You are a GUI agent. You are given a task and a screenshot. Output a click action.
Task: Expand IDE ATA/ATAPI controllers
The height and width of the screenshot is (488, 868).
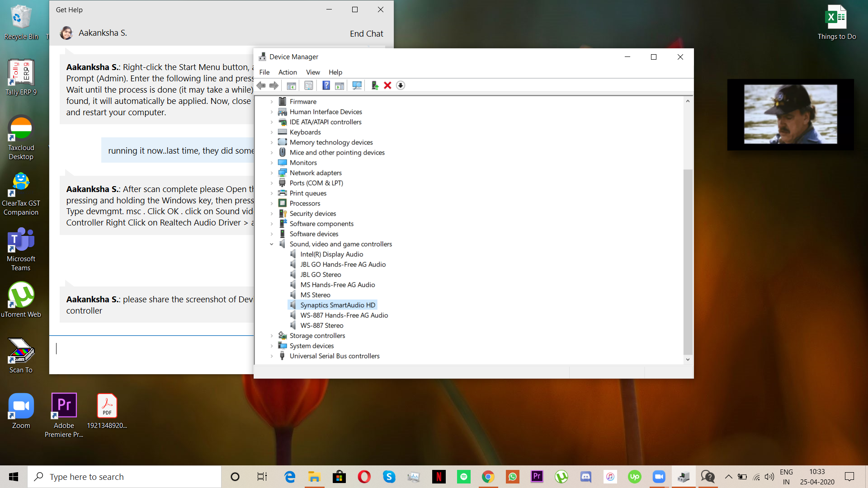coord(272,122)
